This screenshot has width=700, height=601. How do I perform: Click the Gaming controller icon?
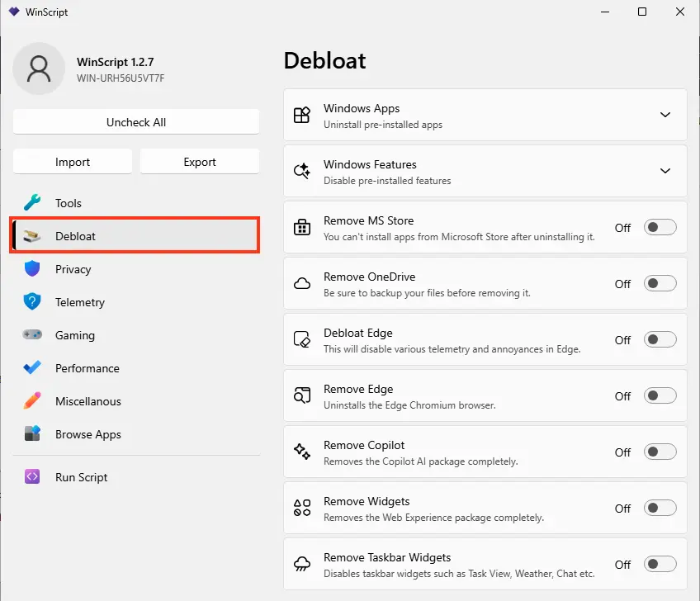coord(32,334)
